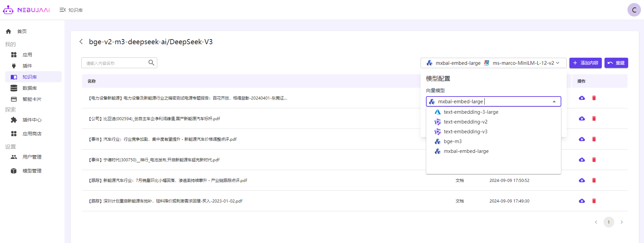The image size is (644, 243).
Task: Select text-embedding-v2 option
Action: (x=493, y=122)
